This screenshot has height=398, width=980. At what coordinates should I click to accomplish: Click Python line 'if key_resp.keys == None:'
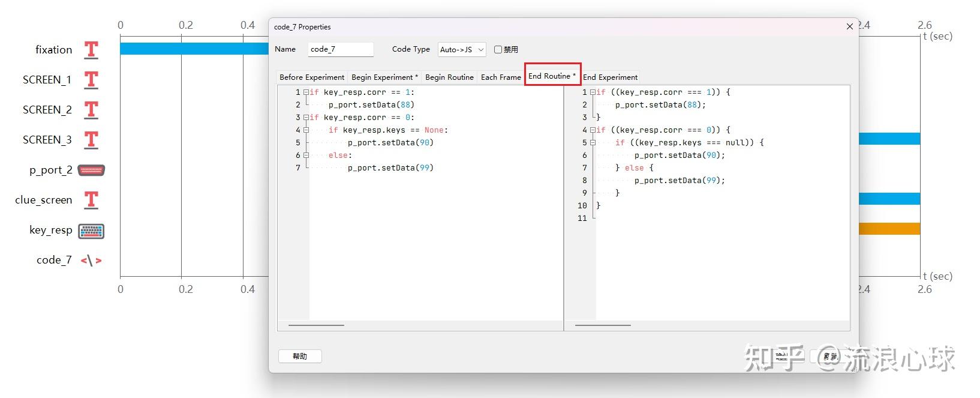pyautogui.click(x=388, y=130)
